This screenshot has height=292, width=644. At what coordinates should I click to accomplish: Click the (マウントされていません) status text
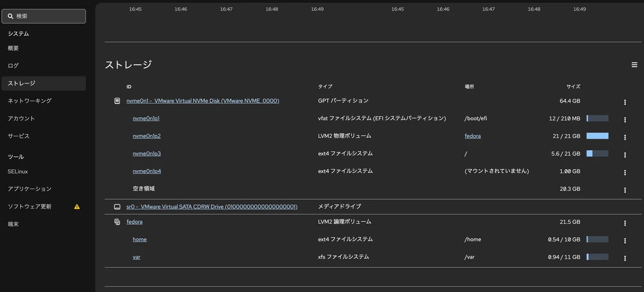tap(497, 171)
